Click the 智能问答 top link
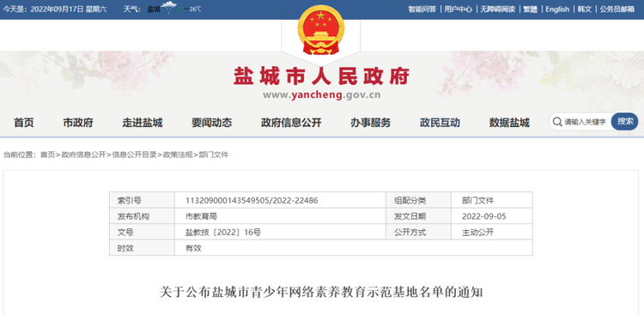The height and width of the screenshot is (315, 644). pyautogui.click(x=422, y=9)
